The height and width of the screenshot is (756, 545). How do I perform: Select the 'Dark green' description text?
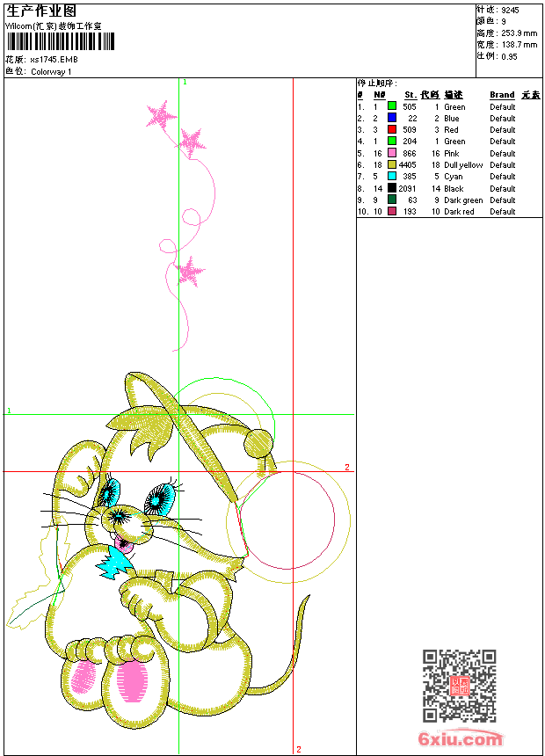point(463,200)
